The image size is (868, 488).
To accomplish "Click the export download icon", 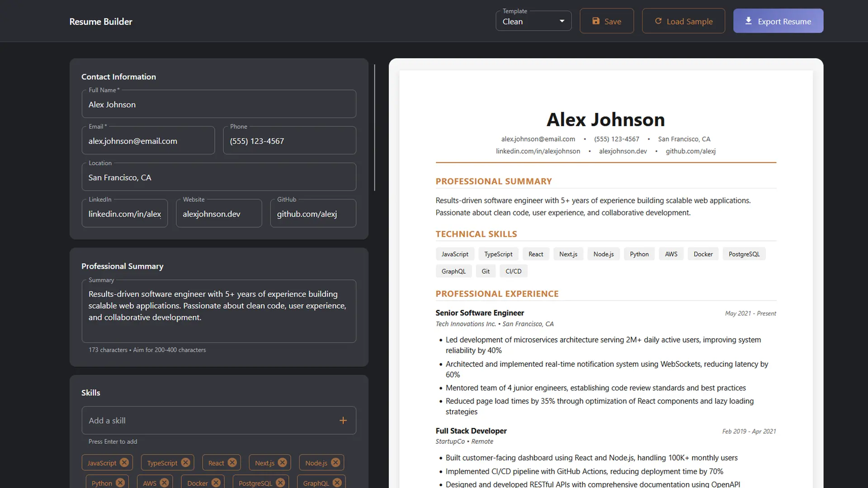I will [x=748, y=20].
